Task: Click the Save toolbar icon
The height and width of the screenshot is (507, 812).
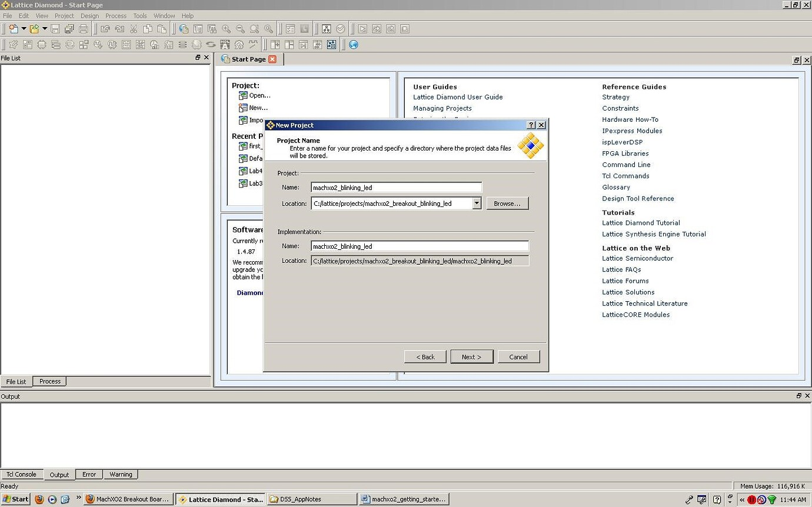Action: [x=55, y=29]
